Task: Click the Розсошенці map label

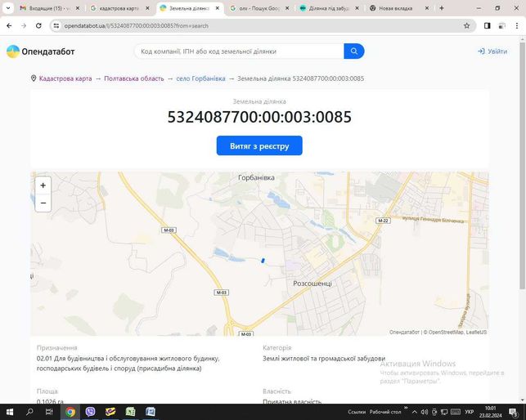Action: tap(312, 284)
